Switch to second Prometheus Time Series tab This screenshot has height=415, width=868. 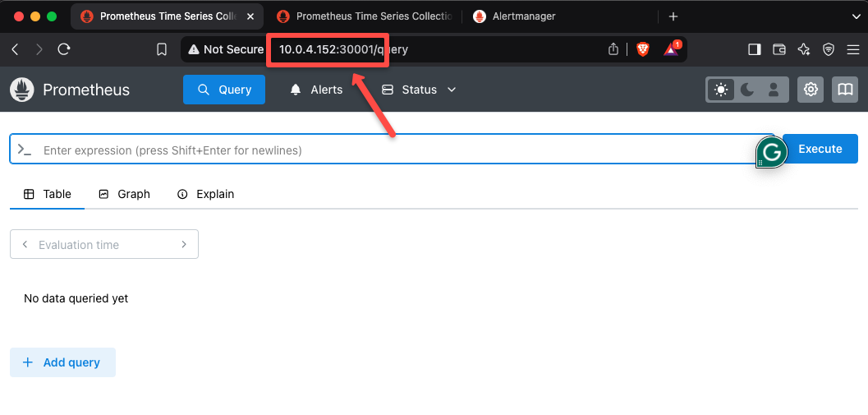[366, 16]
